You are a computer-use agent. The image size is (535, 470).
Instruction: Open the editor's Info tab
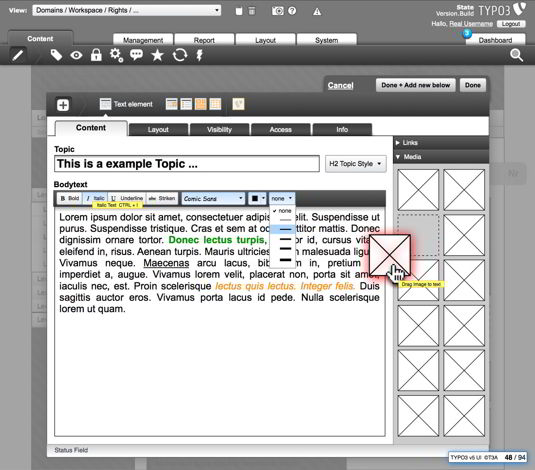pos(342,130)
